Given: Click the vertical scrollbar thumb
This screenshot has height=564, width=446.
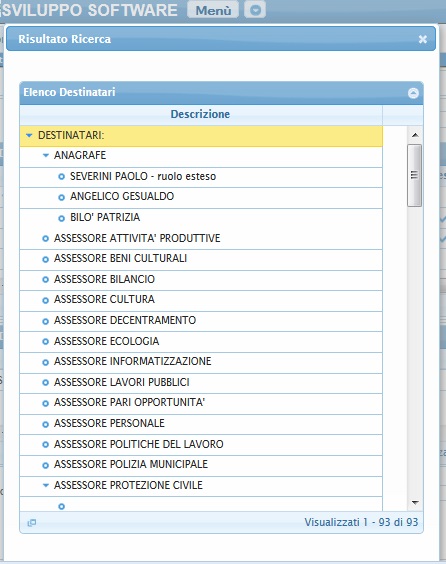Looking at the screenshot, I should (414, 175).
